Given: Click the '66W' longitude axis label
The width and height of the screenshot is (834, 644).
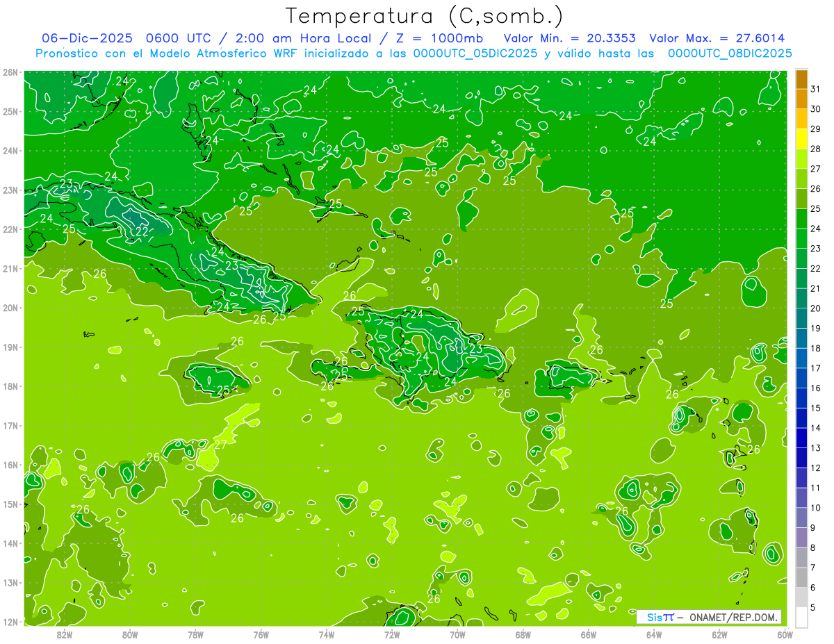Looking at the screenshot, I should point(589,634).
